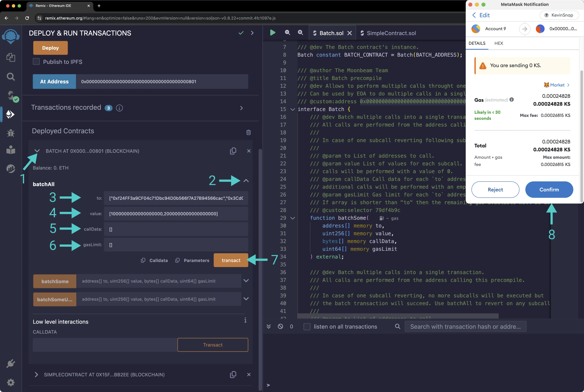Image resolution: width=584 pixels, height=392 pixels.
Task: Switch to SimpleContract.sol editor tab
Action: click(x=388, y=33)
